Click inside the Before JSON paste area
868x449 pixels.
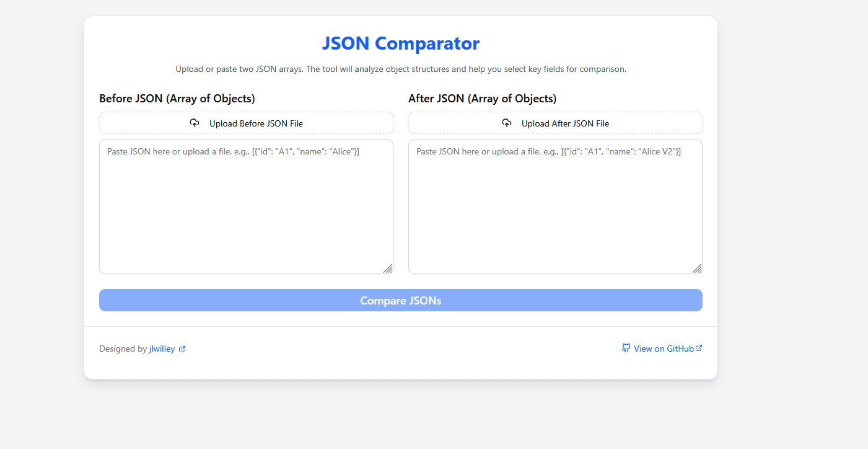click(x=246, y=205)
